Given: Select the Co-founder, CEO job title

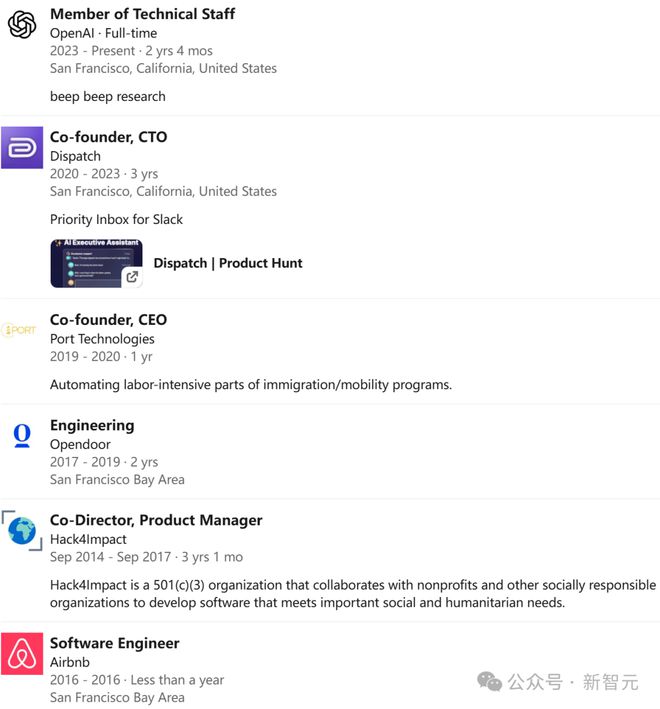Looking at the screenshot, I should click(109, 320).
